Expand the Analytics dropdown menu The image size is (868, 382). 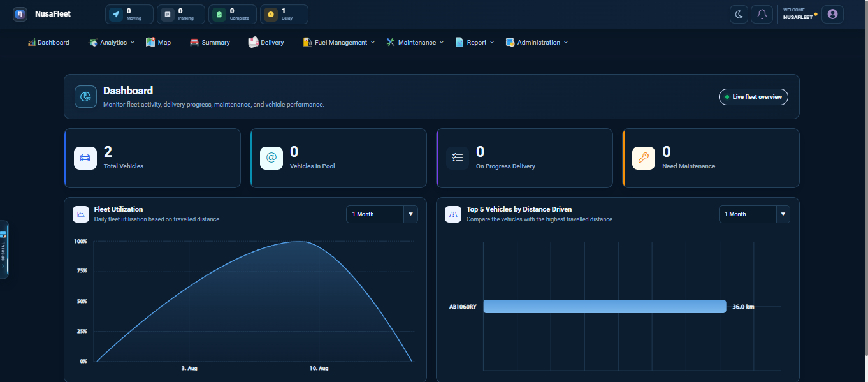112,42
